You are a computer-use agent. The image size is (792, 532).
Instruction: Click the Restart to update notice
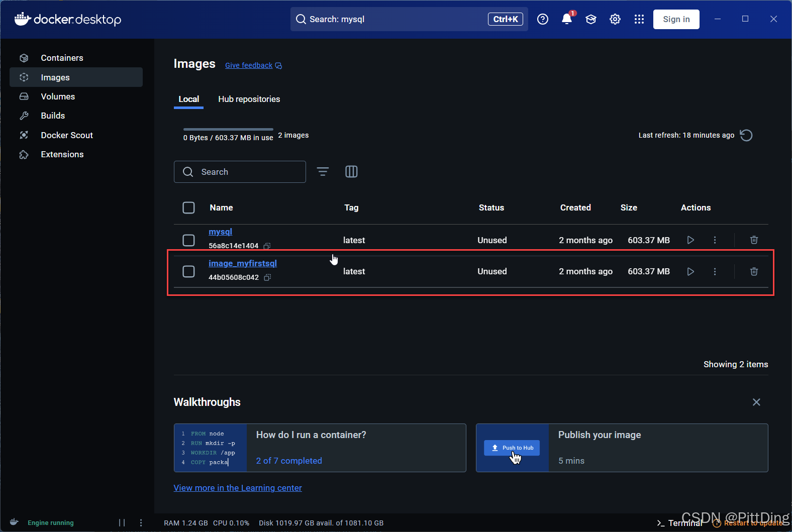tap(749, 523)
